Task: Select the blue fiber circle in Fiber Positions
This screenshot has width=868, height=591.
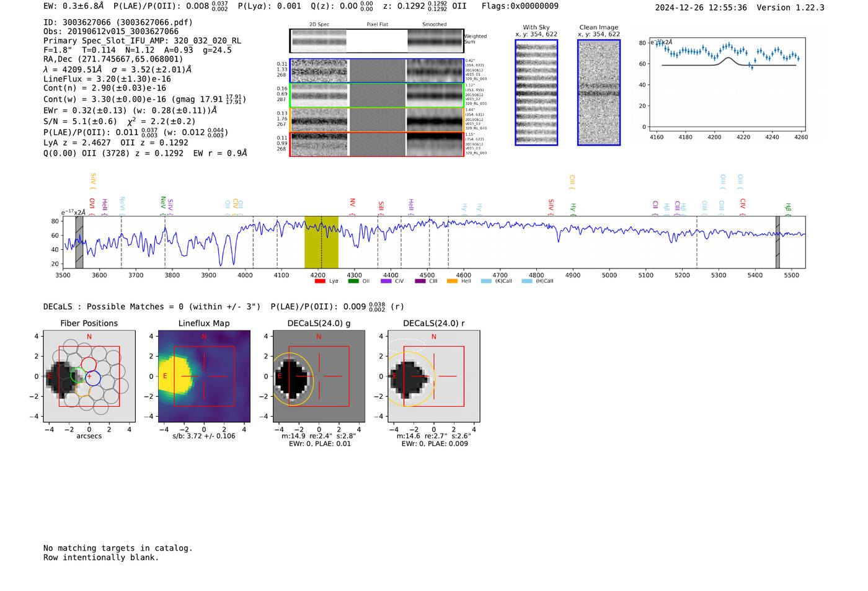Action: (93, 378)
